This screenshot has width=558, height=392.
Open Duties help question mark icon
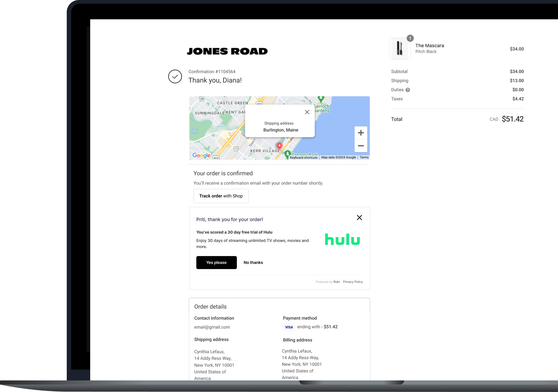[408, 90]
